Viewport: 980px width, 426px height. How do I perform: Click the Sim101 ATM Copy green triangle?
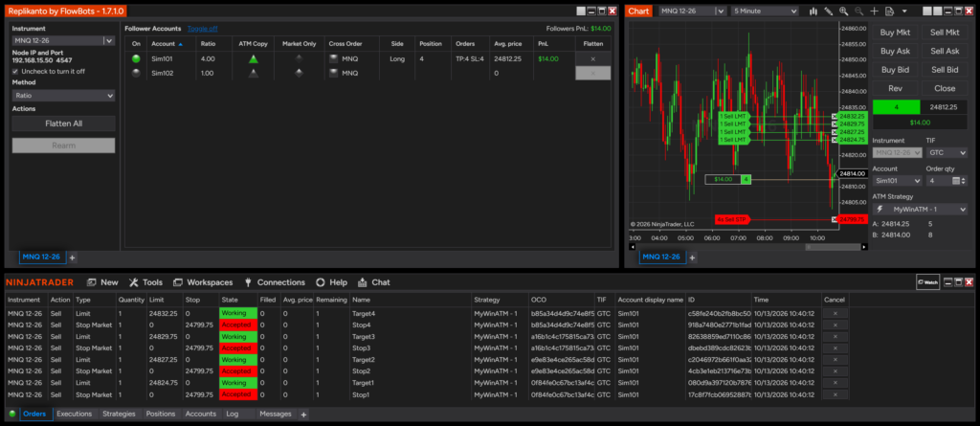click(253, 58)
